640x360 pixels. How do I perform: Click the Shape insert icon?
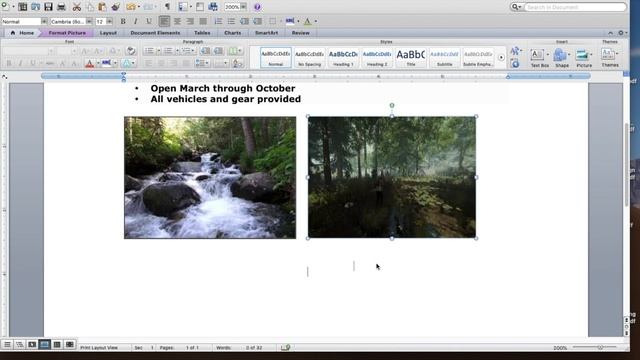point(562,58)
